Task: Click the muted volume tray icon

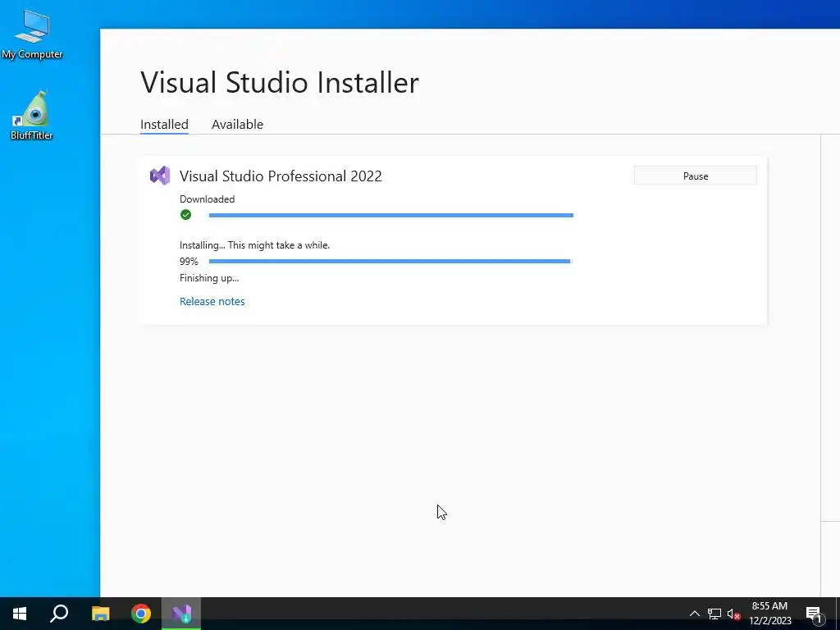Action: click(734, 614)
